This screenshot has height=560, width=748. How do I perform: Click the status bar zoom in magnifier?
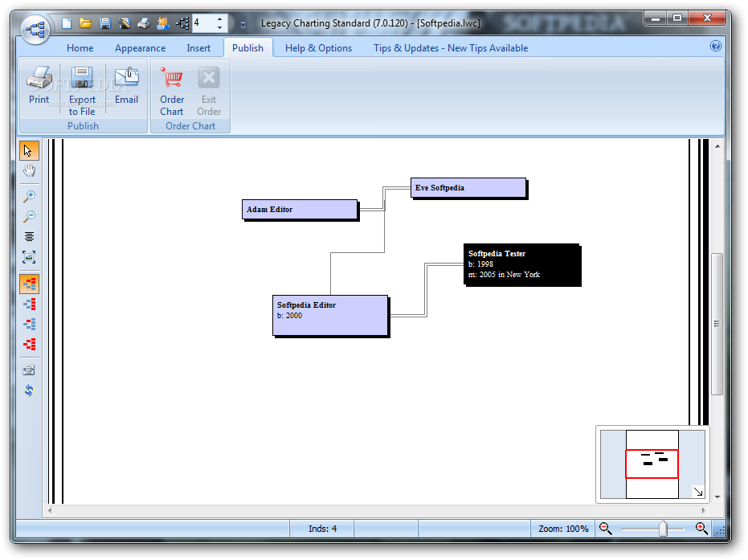701,529
